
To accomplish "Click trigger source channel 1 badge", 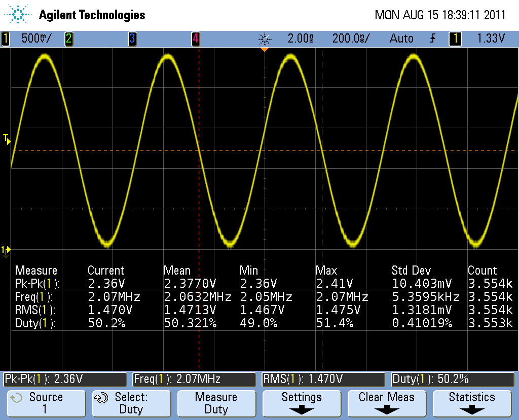I will point(456,39).
